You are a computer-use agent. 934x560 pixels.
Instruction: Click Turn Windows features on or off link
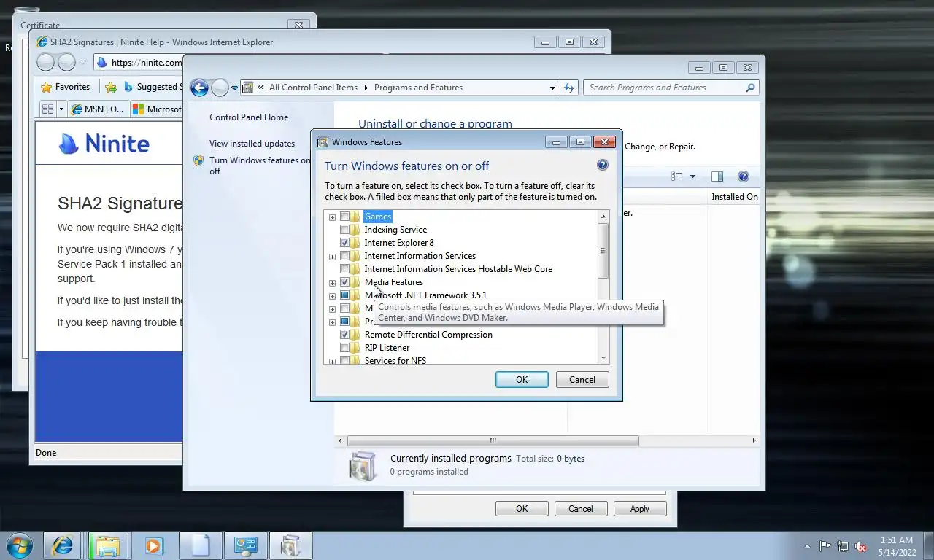click(260, 166)
